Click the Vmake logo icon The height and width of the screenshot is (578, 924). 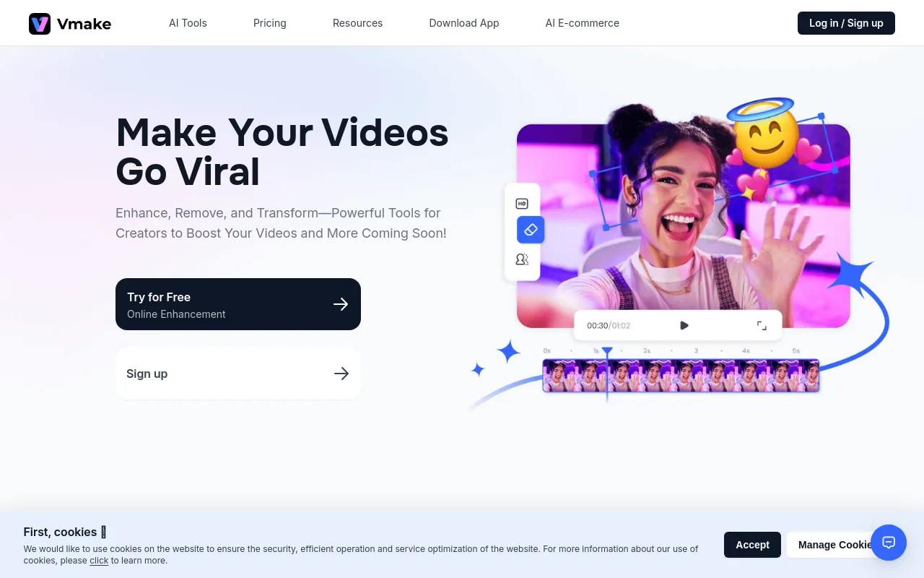pos(40,23)
